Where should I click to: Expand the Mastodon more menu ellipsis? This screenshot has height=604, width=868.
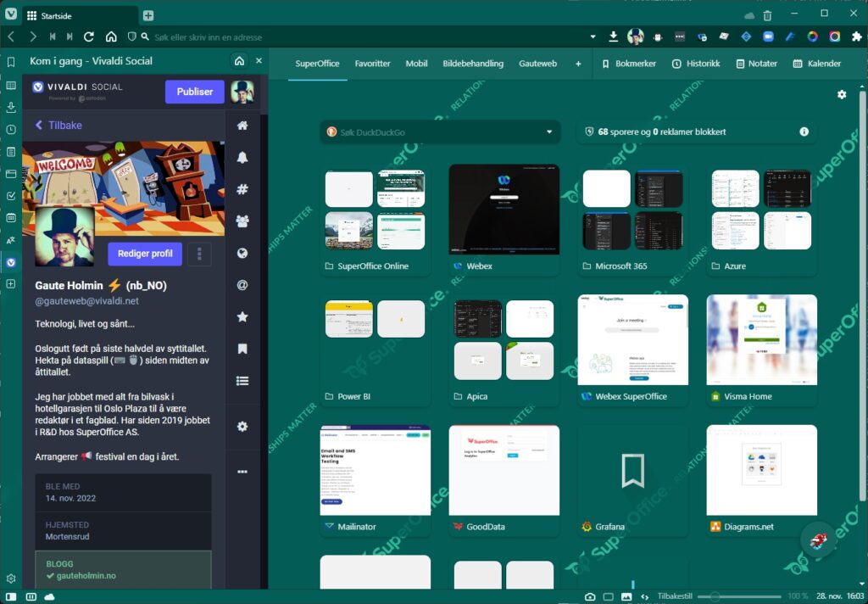(x=242, y=472)
